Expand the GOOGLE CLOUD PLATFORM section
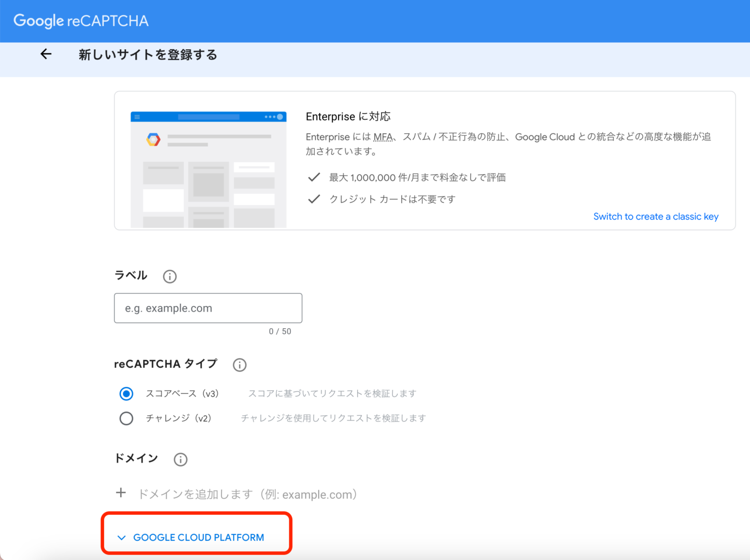The height and width of the screenshot is (560, 750). 191,538
